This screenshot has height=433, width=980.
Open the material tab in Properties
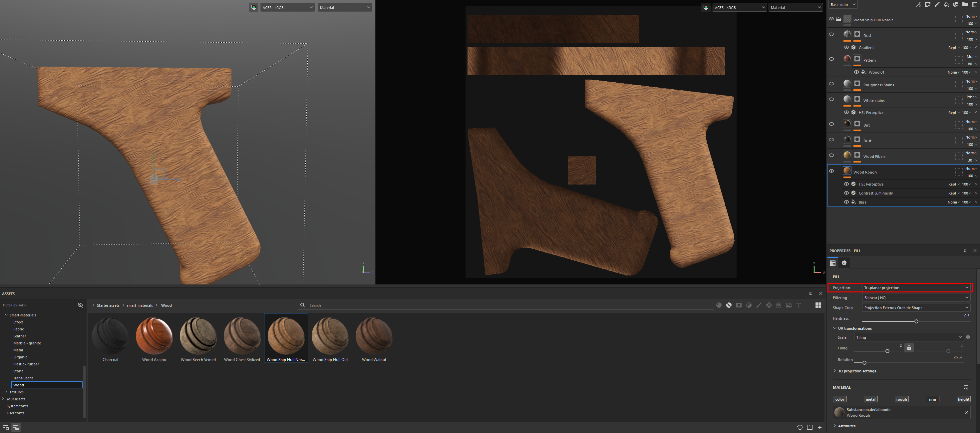coord(844,262)
